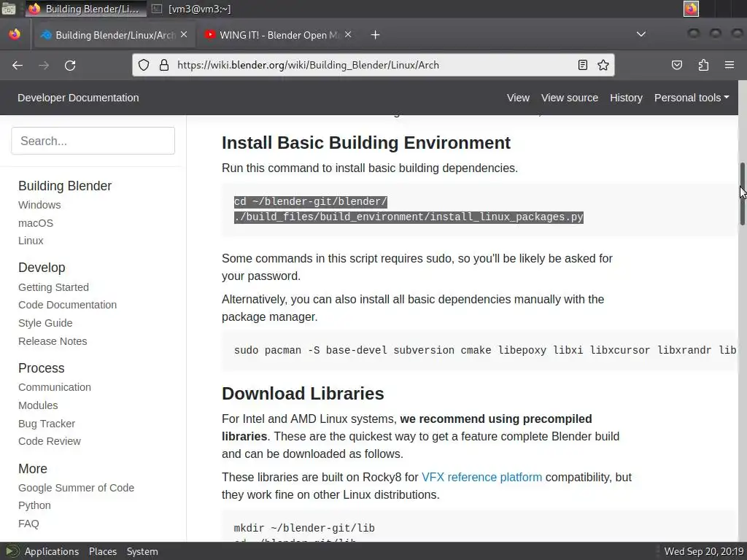
Task: Switch to vm3@vm3 terminal window in taskbar
Action: pyautogui.click(x=192, y=9)
